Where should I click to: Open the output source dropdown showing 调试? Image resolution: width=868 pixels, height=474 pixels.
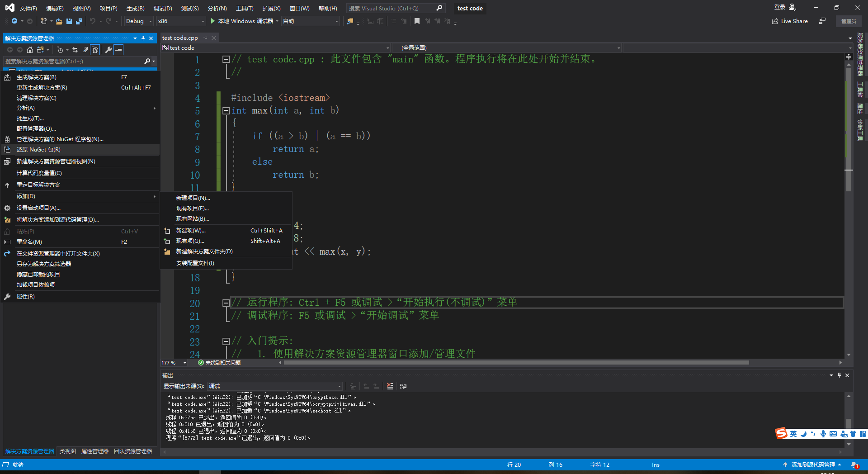point(274,386)
